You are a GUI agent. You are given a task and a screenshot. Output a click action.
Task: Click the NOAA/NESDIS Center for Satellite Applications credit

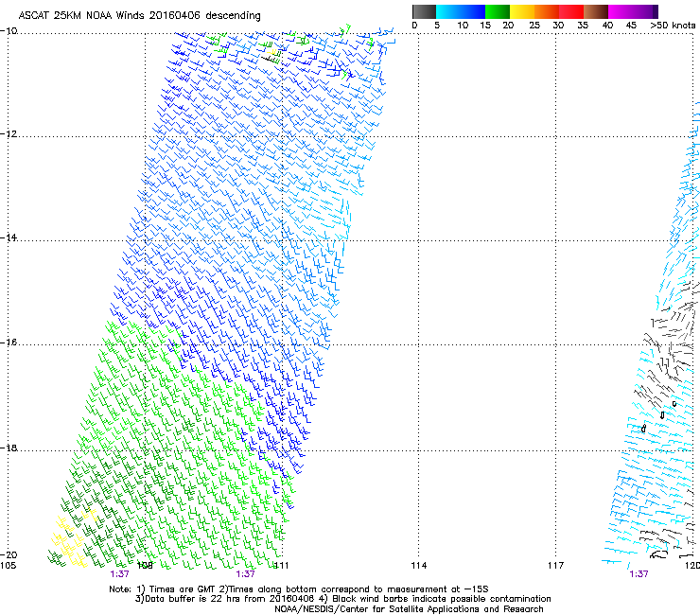(409, 609)
